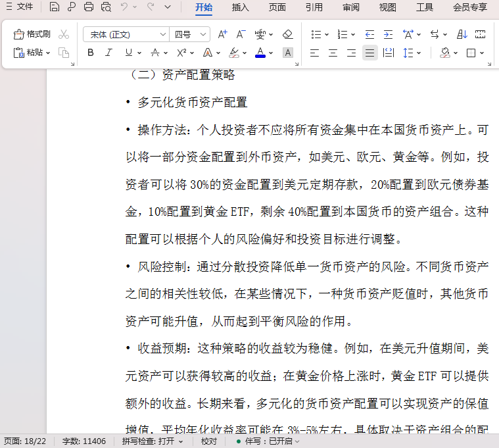Switch to the 会员专享 tab
Image resolution: width=499 pixels, height=448 pixels.
pyautogui.click(x=470, y=7)
